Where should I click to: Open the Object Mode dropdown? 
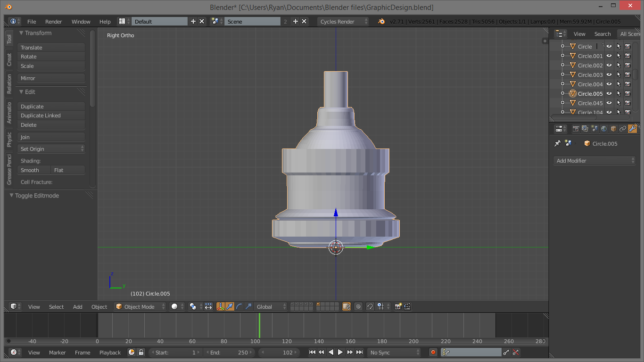click(x=140, y=306)
